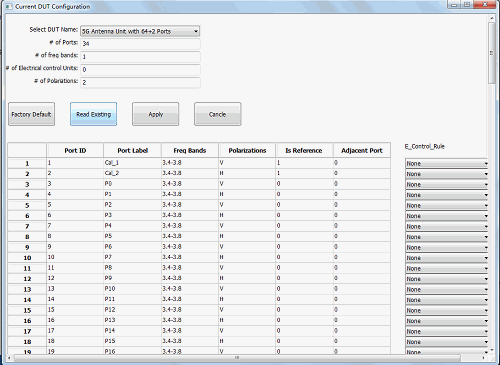
Task: Click the Polarizations cell for P2
Action: (247, 205)
